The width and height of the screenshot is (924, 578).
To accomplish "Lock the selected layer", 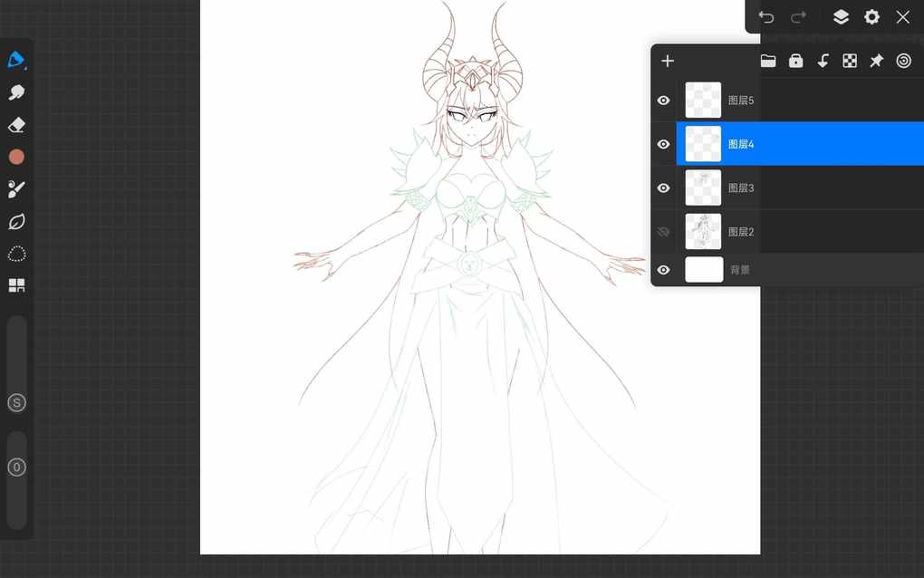I will [x=795, y=61].
